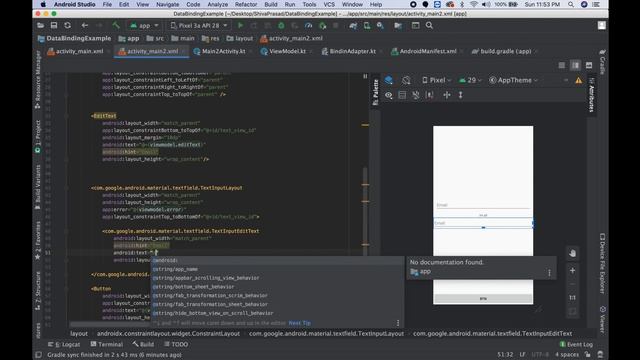Open the Event Log
Image resolution: width=640 pixels, height=360 pixels.
pyautogui.click(x=576, y=344)
